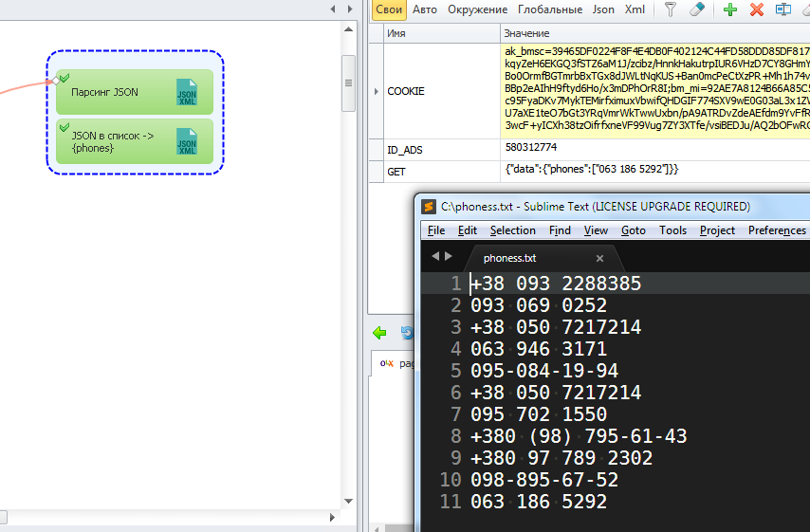Switch to the Авто variables tab
This screenshot has height=532, width=810.
click(425, 9)
